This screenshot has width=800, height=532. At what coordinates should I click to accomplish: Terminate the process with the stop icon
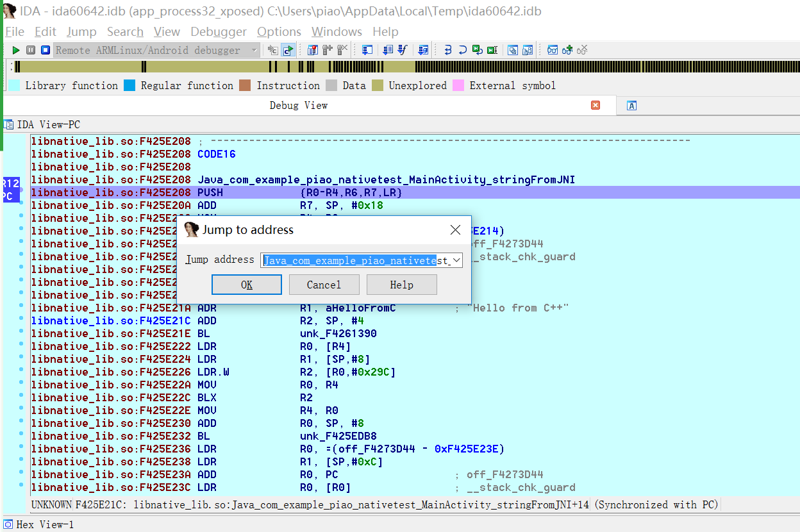46,50
